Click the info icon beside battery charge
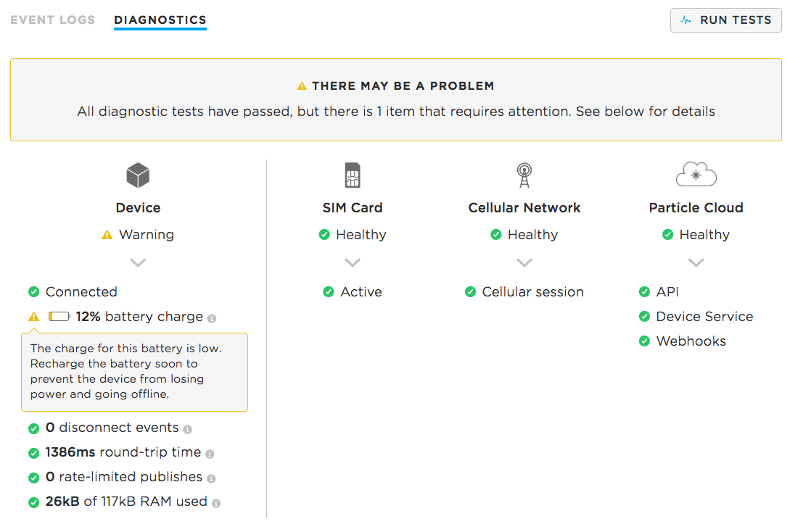The height and width of the screenshot is (532, 803). tap(212, 318)
